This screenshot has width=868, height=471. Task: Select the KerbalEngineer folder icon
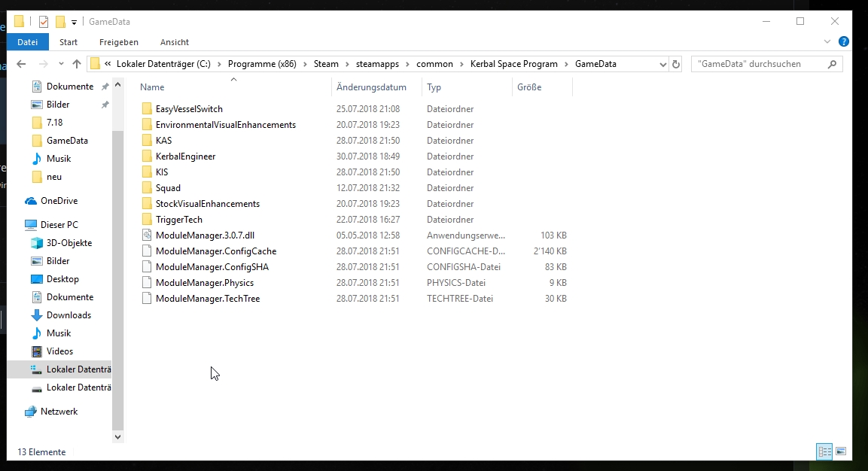147,156
